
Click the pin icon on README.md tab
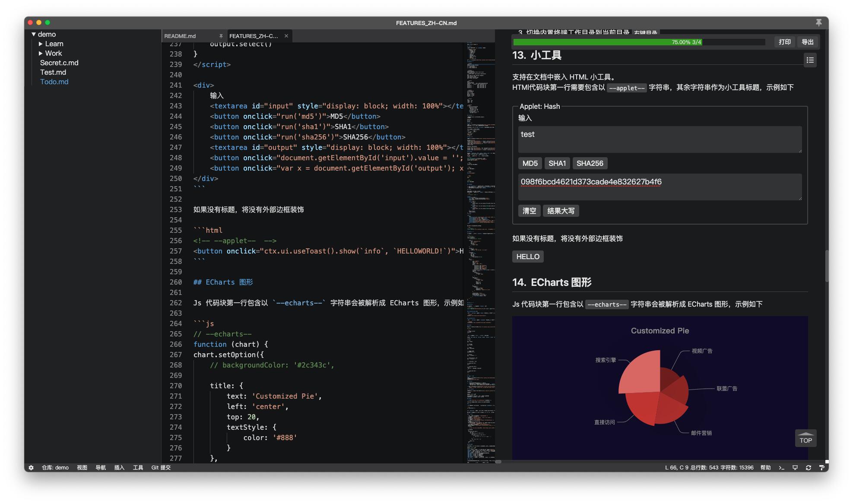click(x=221, y=36)
